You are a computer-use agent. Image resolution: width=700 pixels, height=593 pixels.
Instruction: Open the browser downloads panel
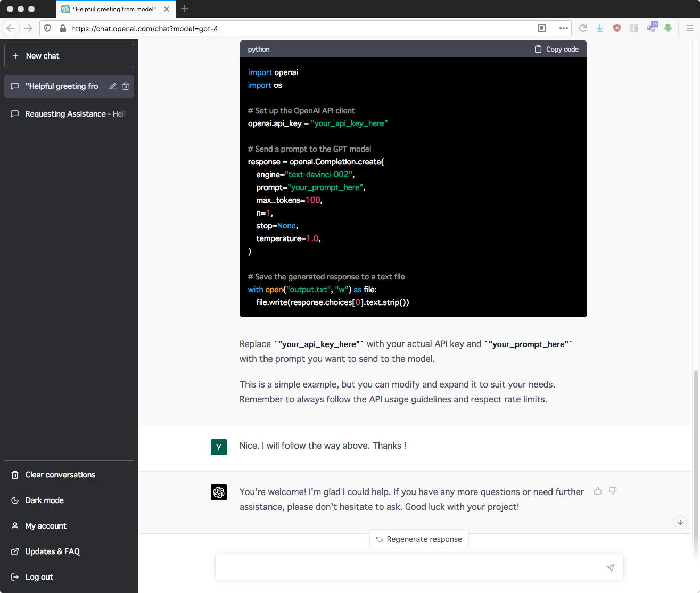point(600,28)
